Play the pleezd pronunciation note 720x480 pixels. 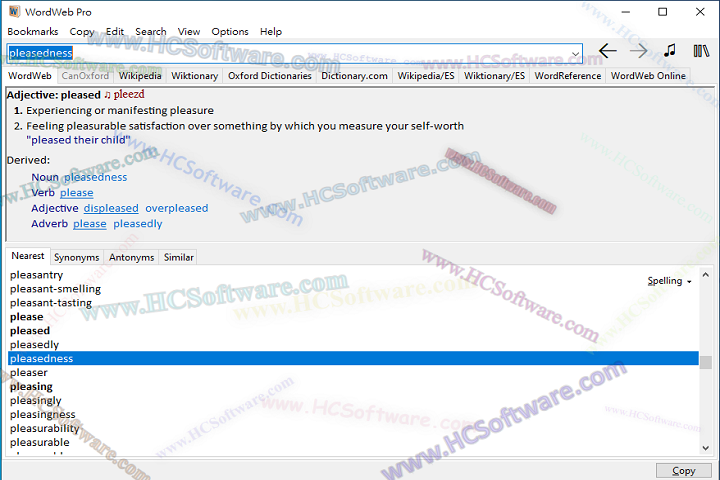click(107, 95)
